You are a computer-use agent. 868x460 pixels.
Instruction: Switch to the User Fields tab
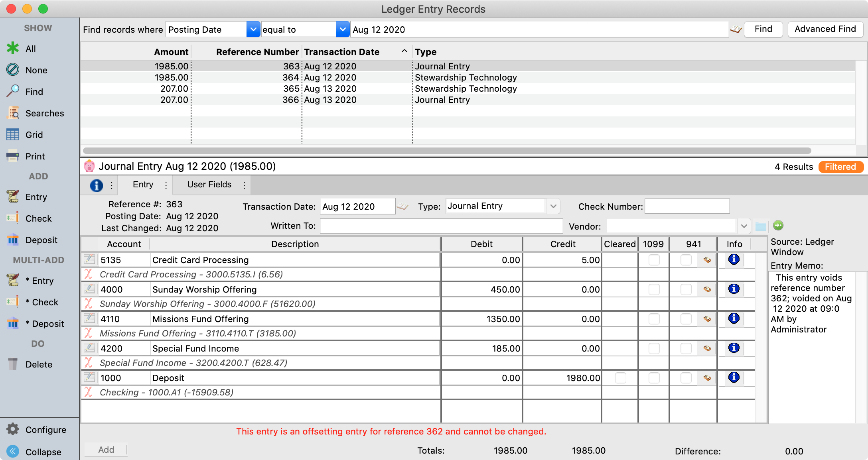209,185
